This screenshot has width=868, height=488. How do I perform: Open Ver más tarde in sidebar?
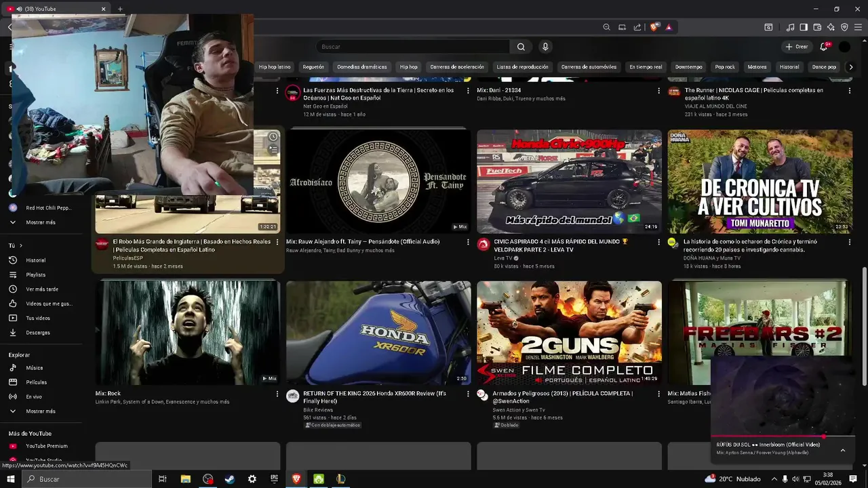coord(42,289)
